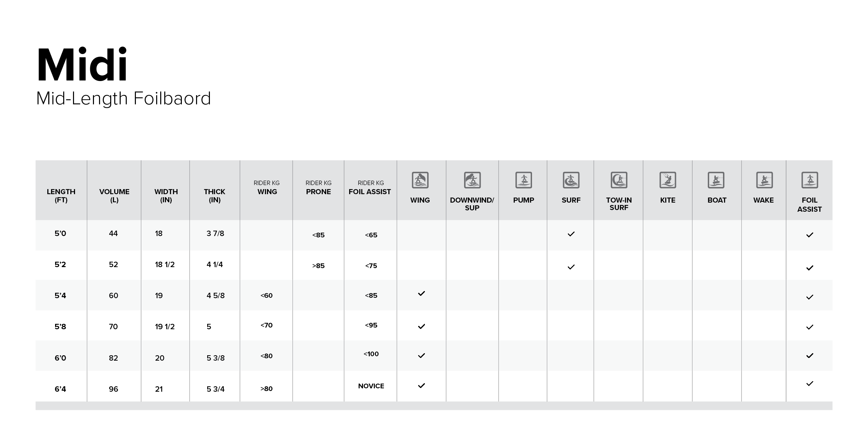Click the Foil Assist column icon
868x441 pixels.
click(x=810, y=180)
